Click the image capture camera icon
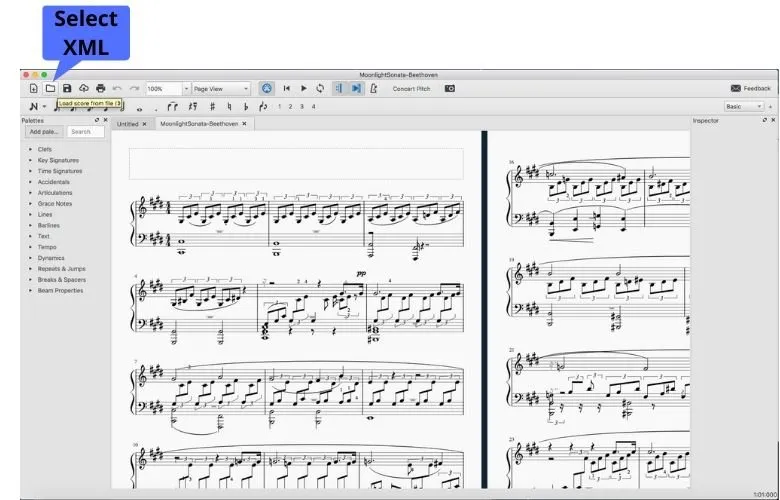This screenshot has width=780, height=500. pyautogui.click(x=450, y=89)
